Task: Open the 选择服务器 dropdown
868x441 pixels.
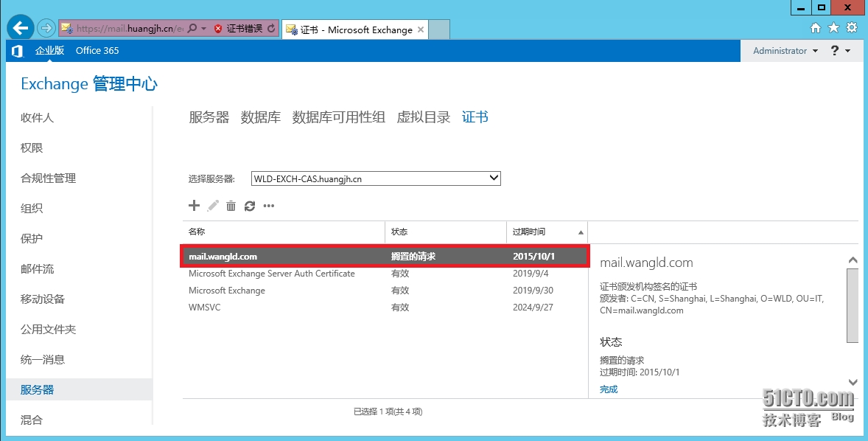Action: pyautogui.click(x=376, y=178)
